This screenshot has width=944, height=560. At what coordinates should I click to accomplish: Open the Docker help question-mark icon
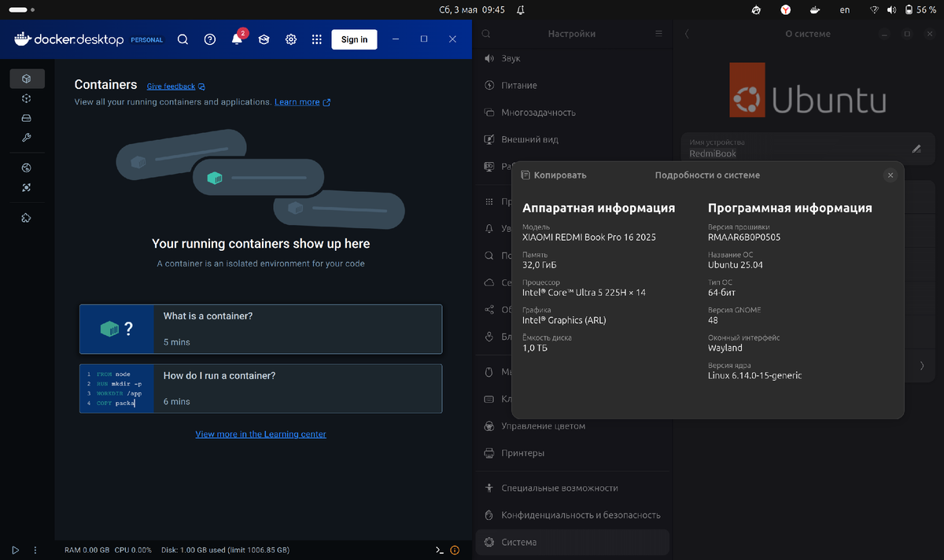[210, 39]
